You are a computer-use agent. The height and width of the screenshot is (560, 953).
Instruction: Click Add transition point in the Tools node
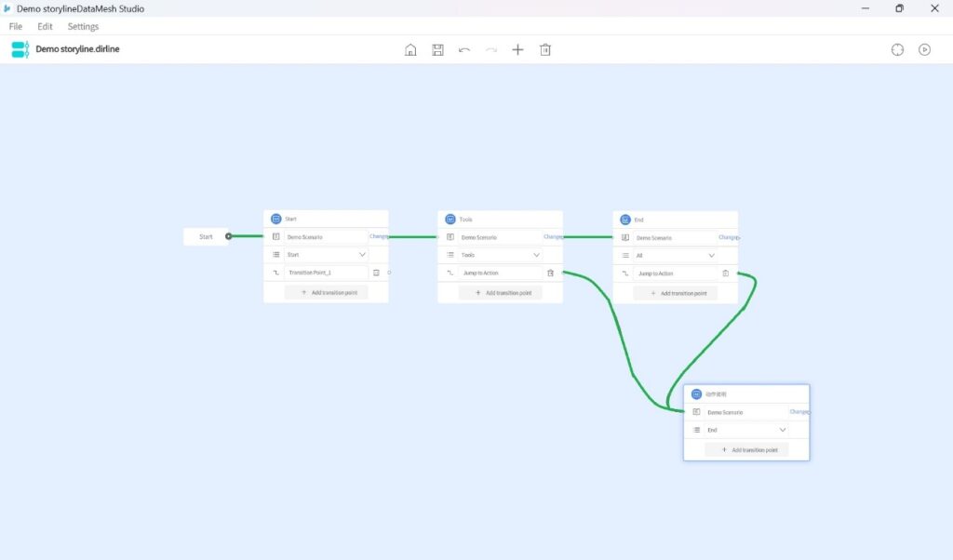click(501, 293)
